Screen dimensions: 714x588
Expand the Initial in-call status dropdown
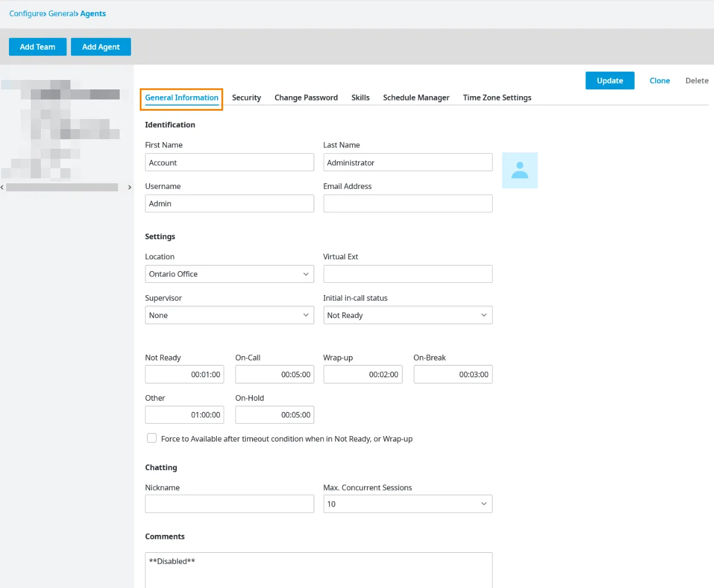click(408, 315)
